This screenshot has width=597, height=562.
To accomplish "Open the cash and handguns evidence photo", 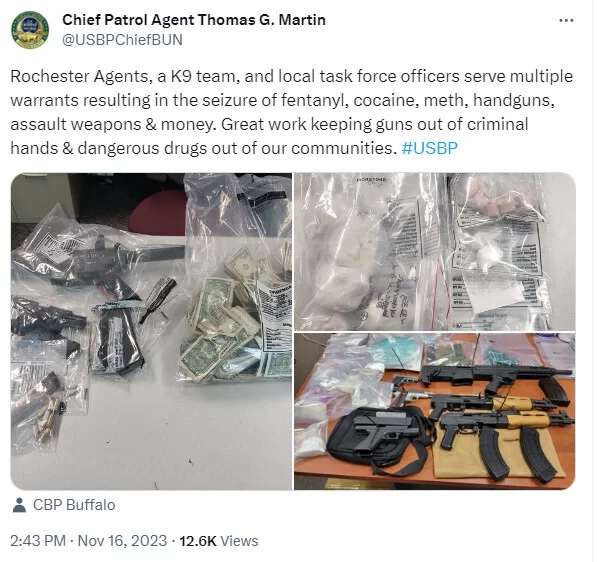I will (151, 331).
